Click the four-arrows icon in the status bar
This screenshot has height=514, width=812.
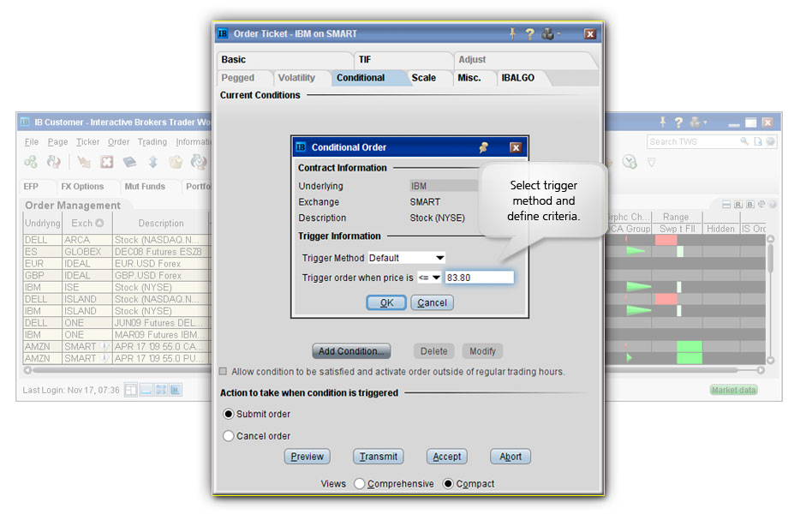pos(160,390)
